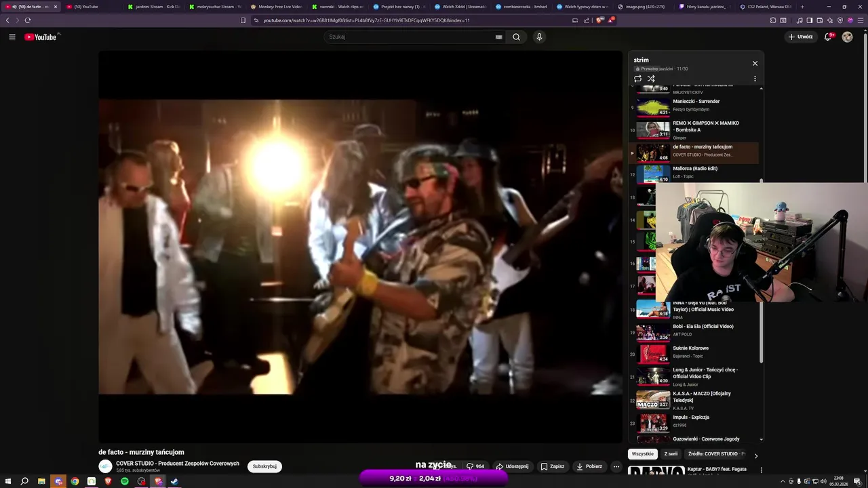Open COVER STUDIO channel avatar
The width and height of the screenshot is (868, 488).
(x=105, y=466)
